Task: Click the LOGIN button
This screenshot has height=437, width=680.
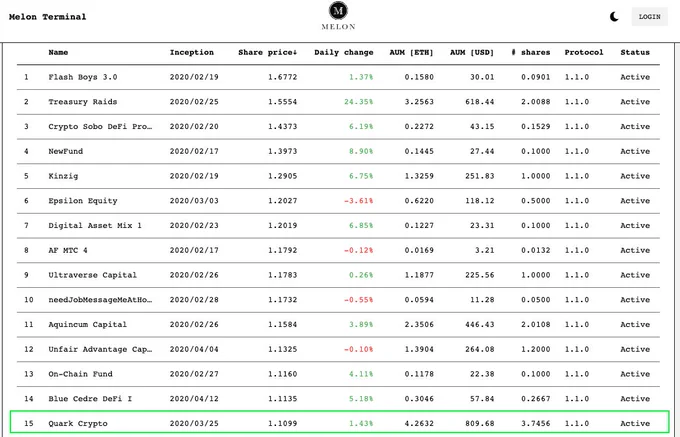Action: point(649,17)
